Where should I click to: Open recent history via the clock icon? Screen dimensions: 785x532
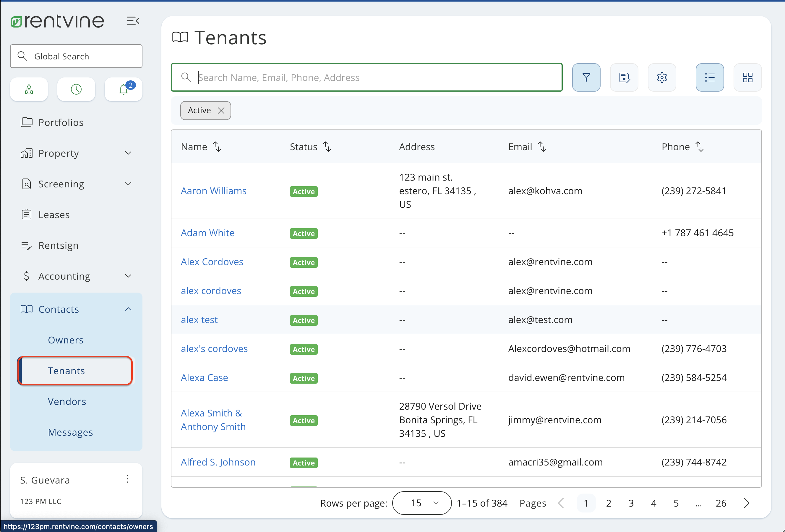tap(76, 89)
